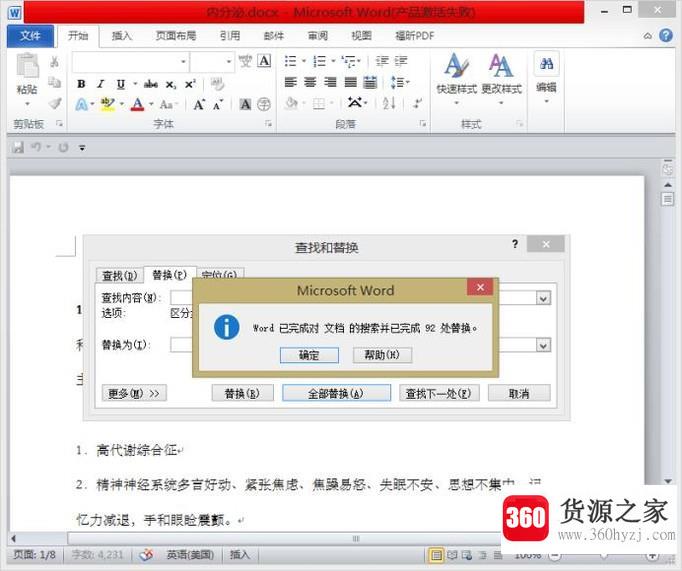Switch to the Insert ribbon tab
Screen dimensions: 682x571
121,36
